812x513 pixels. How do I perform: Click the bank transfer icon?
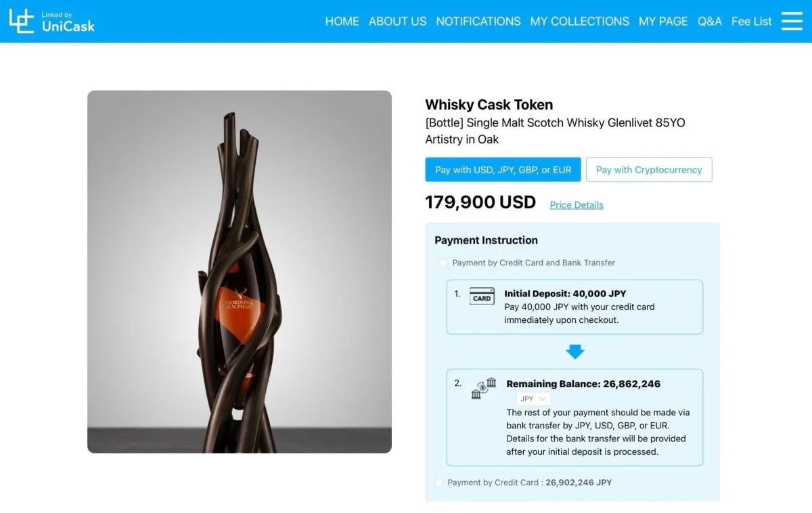click(x=484, y=388)
